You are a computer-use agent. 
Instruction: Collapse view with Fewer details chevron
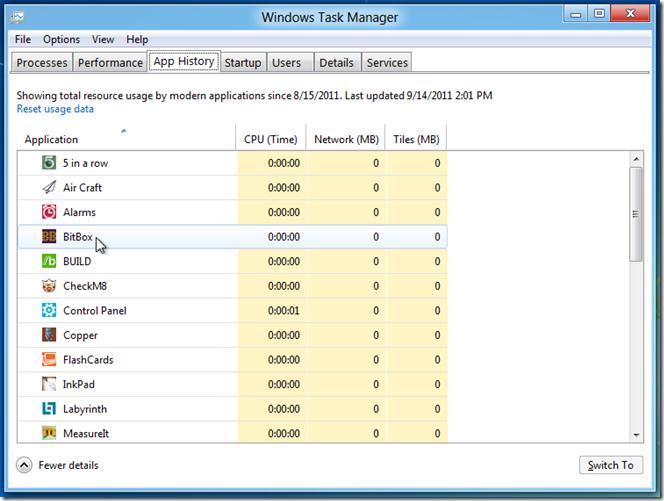click(24, 465)
